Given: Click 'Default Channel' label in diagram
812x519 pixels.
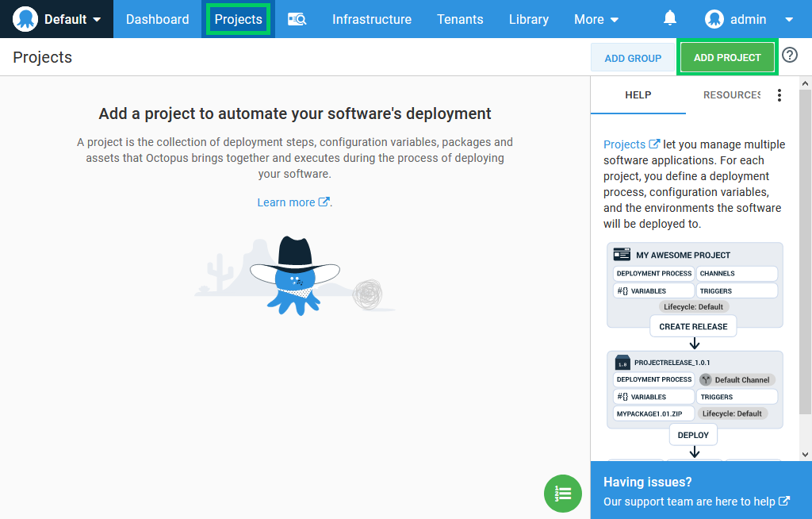Looking at the screenshot, I should (737, 379).
